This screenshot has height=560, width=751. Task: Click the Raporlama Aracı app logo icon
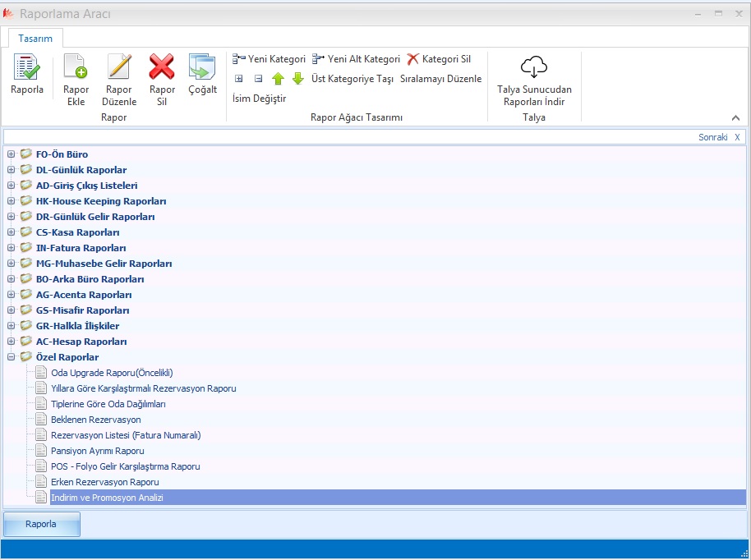(8, 14)
